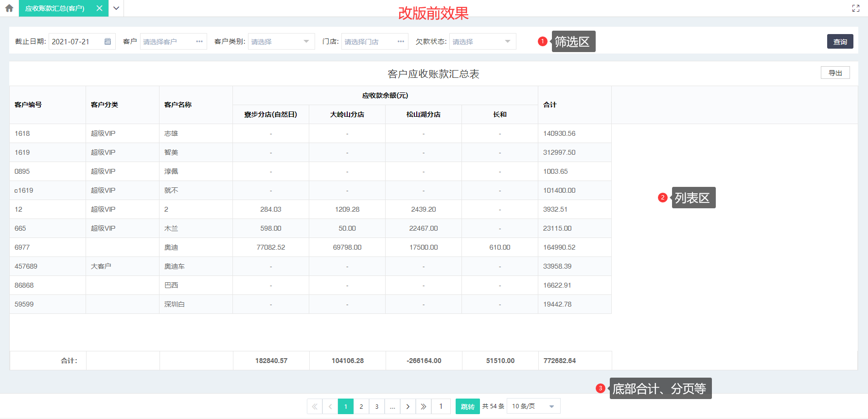This screenshot has width=868, height=419.
Task: Go to page 2
Action: click(361, 406)
